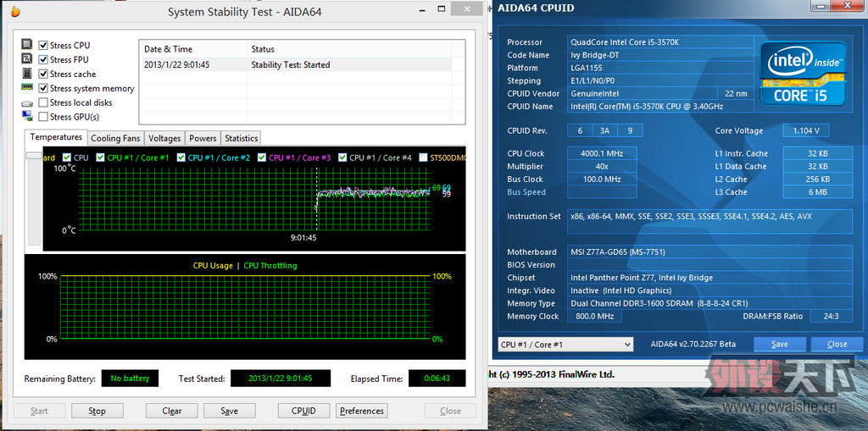The width and height of the screenshot is (868, 431).
Task: Click Save in the stability test window
Action: pos(229,411)
